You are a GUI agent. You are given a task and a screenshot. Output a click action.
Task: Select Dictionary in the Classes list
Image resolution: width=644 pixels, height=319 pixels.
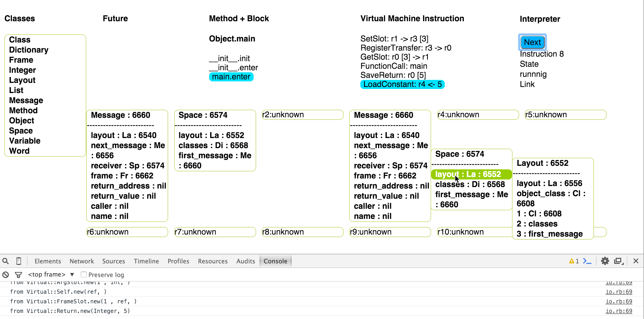point(29,50)
